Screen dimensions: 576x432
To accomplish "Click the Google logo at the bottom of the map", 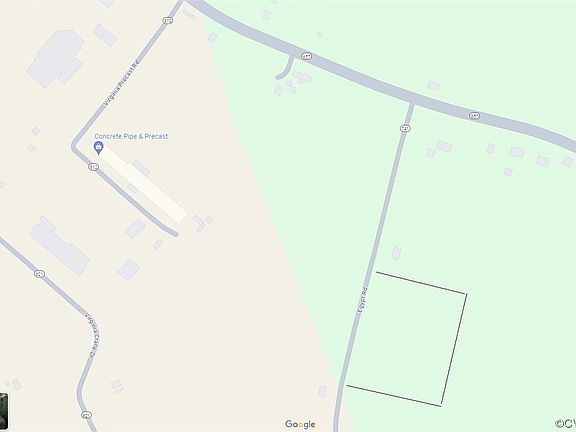I will 300,424.
